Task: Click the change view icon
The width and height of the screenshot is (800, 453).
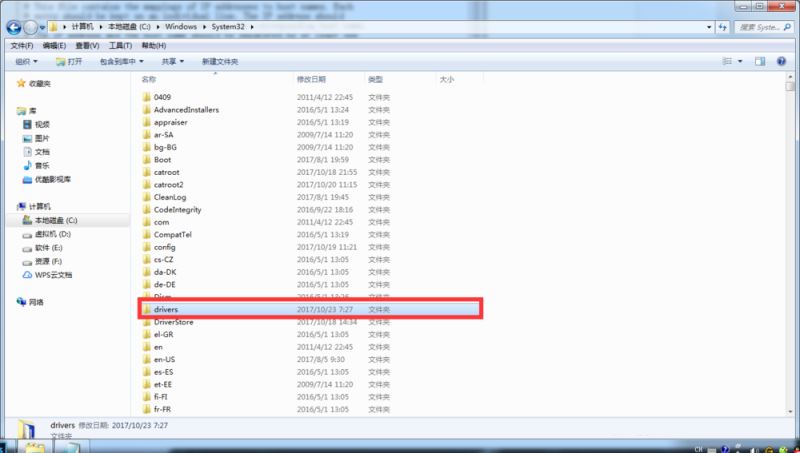Action: pos(727,61)
